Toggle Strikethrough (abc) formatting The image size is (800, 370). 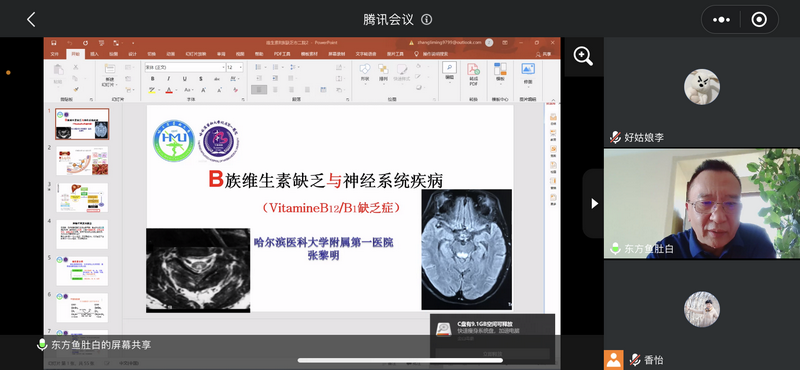(x=217, y=79)
